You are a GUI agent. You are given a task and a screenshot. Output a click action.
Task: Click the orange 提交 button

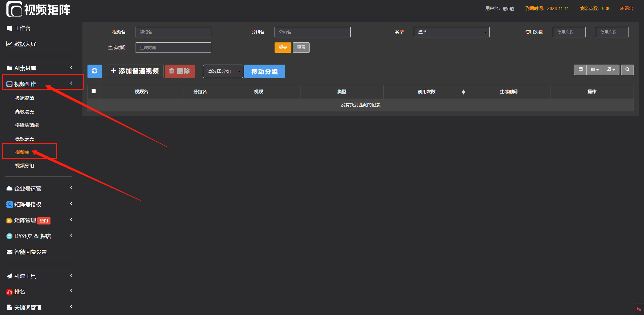[283, 47]
